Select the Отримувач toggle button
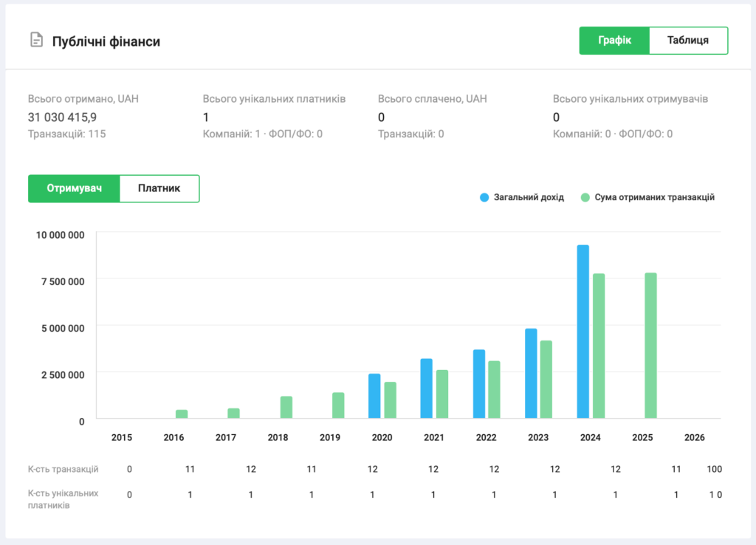 pos(74,188)
